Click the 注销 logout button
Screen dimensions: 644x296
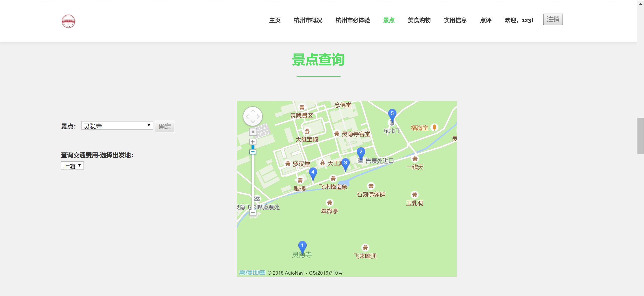[x=553, y=19]
